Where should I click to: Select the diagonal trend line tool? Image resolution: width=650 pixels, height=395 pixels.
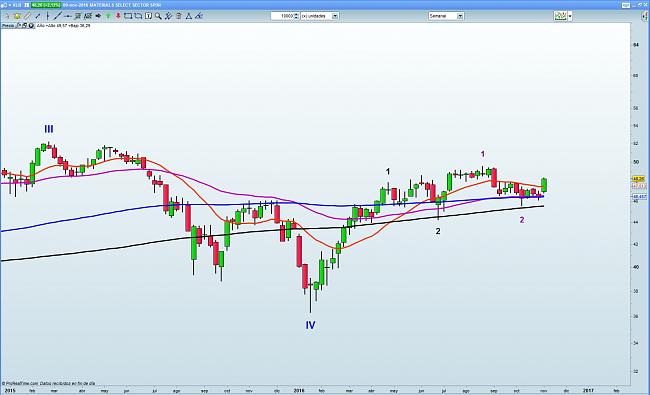tap(58, 16)
